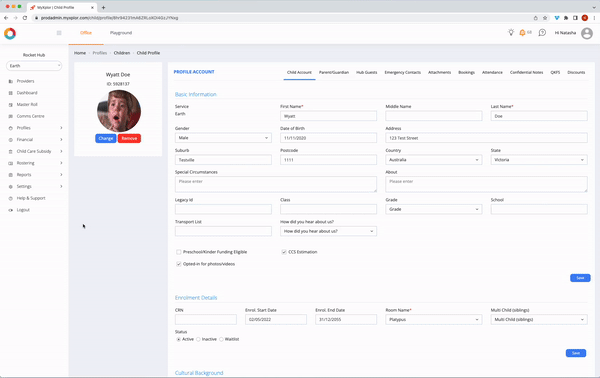Image resolution: width=600 pixels, height=378 pixels.
Task: Click the Rostering sidebar icon
Action: click(x=11, y=163)
